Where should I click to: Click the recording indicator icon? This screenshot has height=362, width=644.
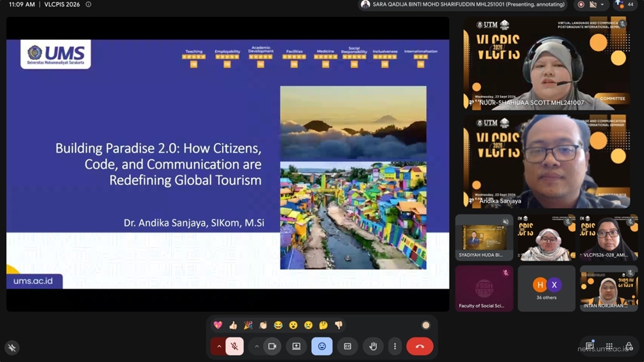pyautogui.click(x=581, y=4)
